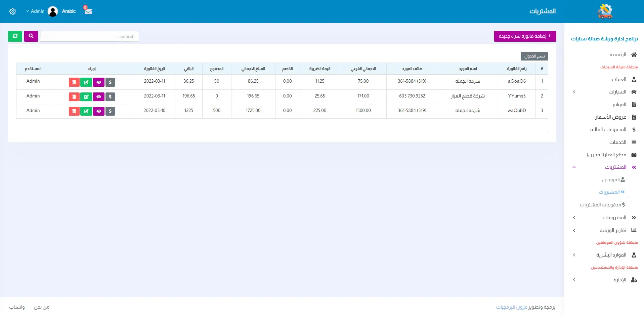Click the نسخ الجدول button

[534, 56]
